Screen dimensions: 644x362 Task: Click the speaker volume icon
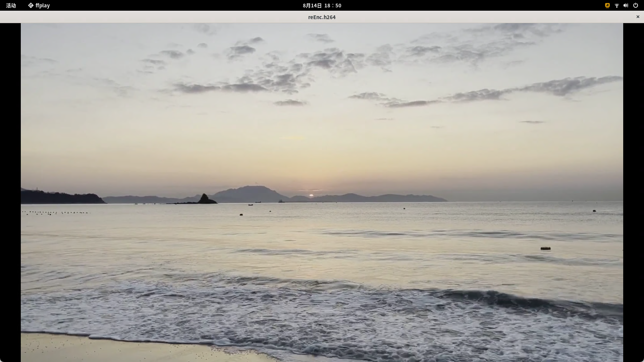pyautogui.click(x=626, y=5)
